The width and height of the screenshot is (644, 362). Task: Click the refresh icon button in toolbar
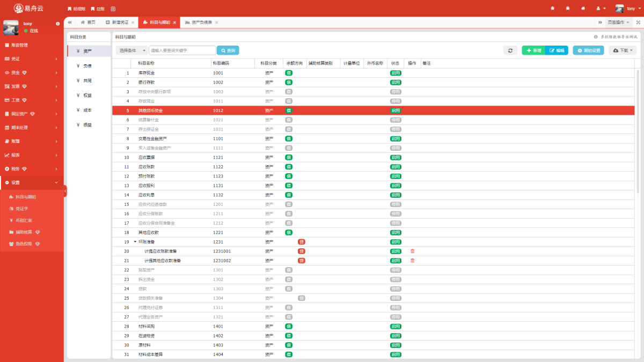(x=510, y=50)
